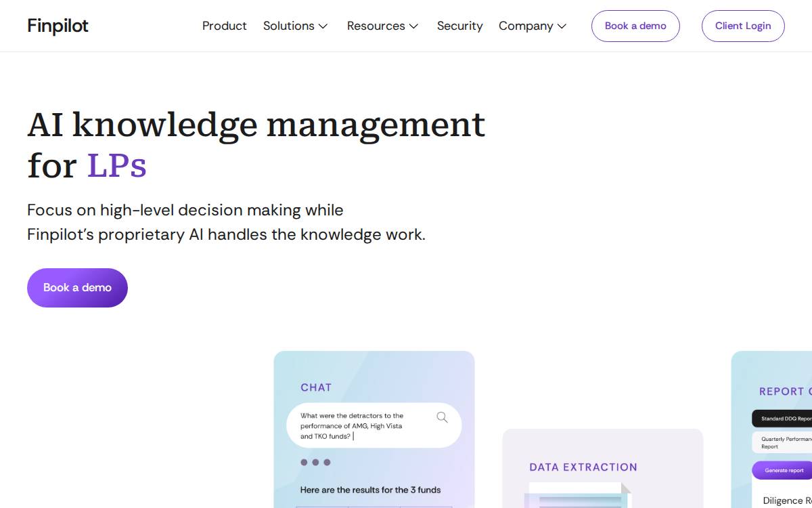812x508 pixels.
Task: Click the 'Focus on high-level decision making' text
Action: pos(185,210)
